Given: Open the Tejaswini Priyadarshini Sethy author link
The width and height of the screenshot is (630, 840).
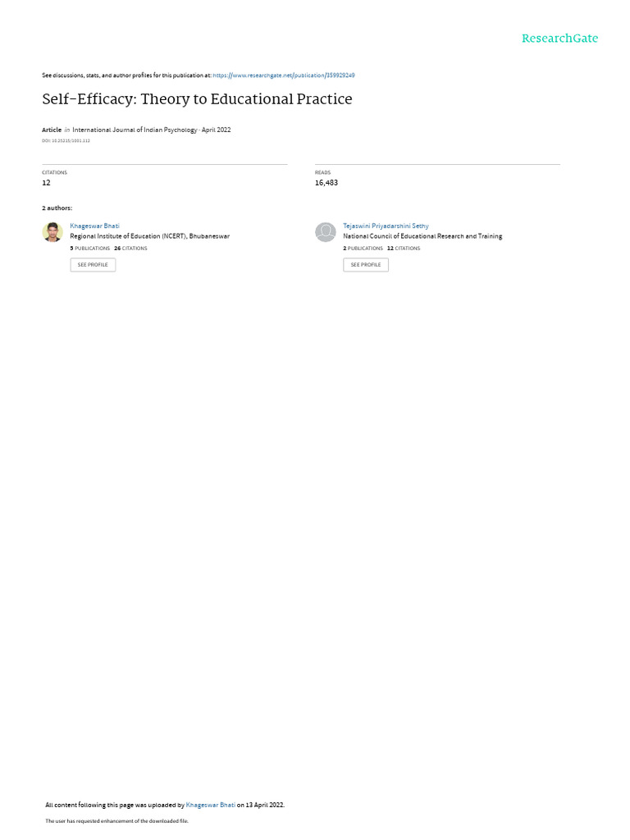Looking at the screenshot, I should coord(386,226).
